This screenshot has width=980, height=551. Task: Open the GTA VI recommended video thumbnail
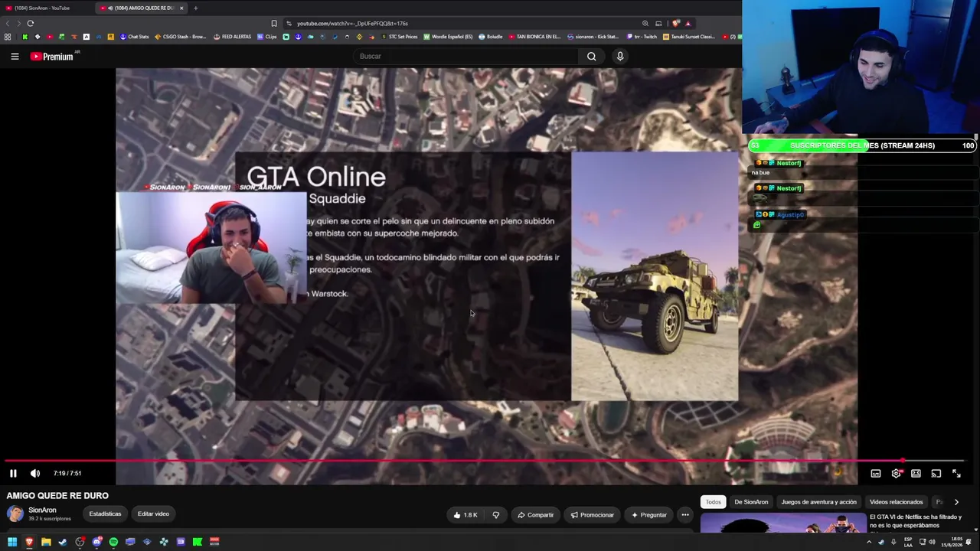point(782,523)
